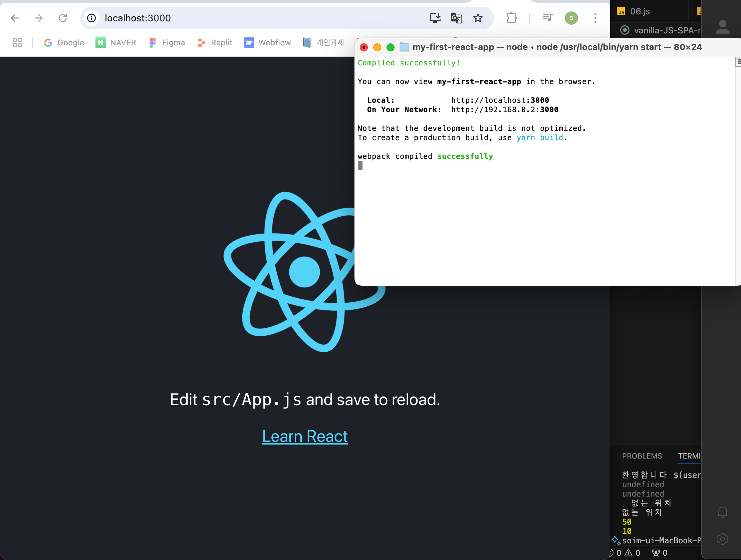
Task: Open the NAVER bookmark
Action: point(116,42)
